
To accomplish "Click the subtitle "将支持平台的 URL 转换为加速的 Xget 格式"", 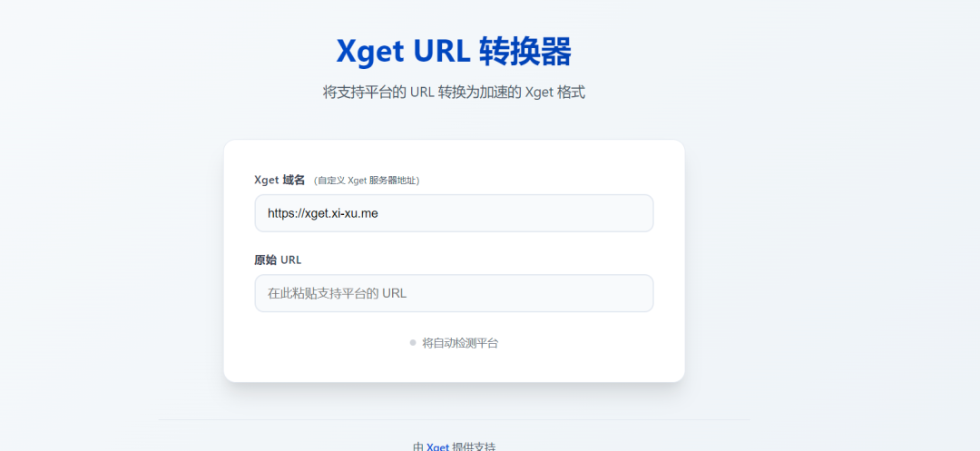I will (x=454, y=93).
